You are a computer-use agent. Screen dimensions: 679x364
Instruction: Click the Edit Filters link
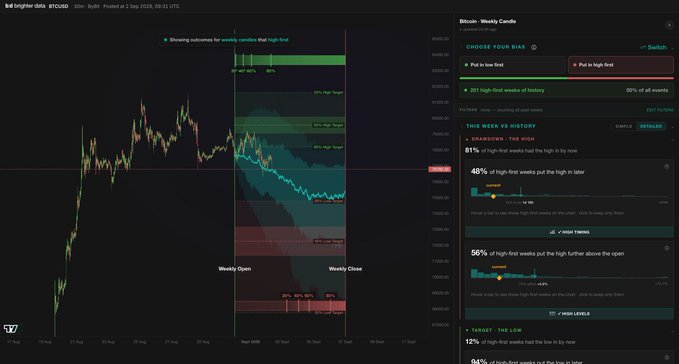[660, 110]
